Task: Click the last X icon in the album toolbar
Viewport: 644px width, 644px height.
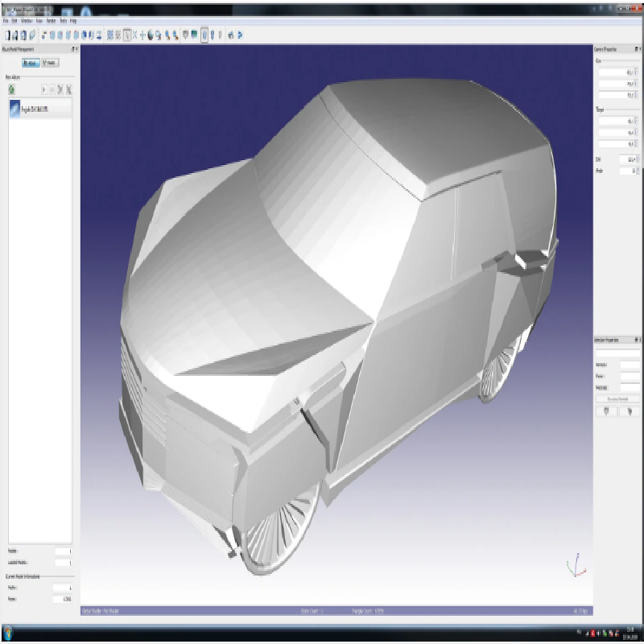Action: pos(70,89)
